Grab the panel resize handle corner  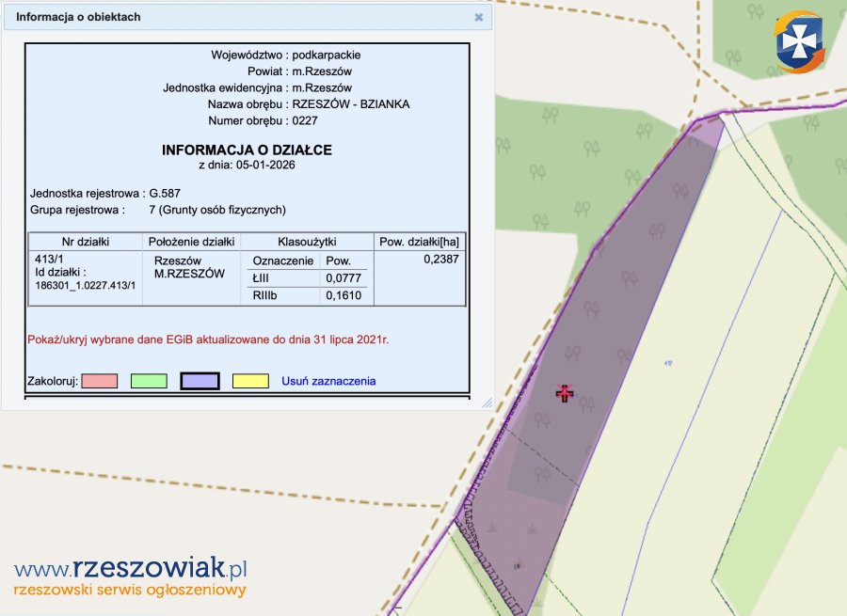(x=487, y=402)
